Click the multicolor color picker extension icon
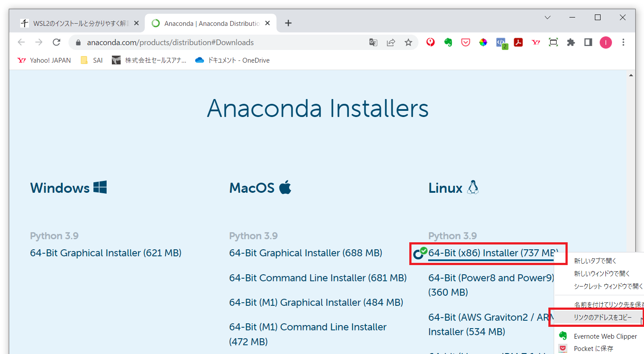644x354 pixels. click(x=483, y=42)
